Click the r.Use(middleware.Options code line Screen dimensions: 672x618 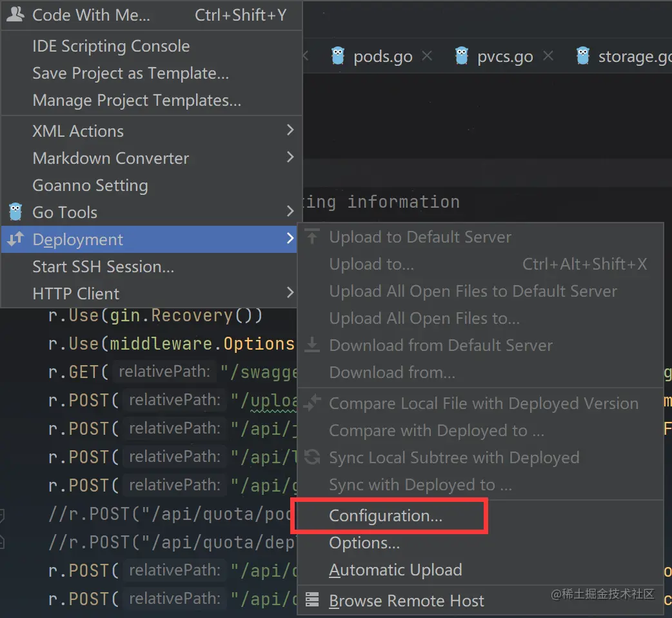pos(172,344)
